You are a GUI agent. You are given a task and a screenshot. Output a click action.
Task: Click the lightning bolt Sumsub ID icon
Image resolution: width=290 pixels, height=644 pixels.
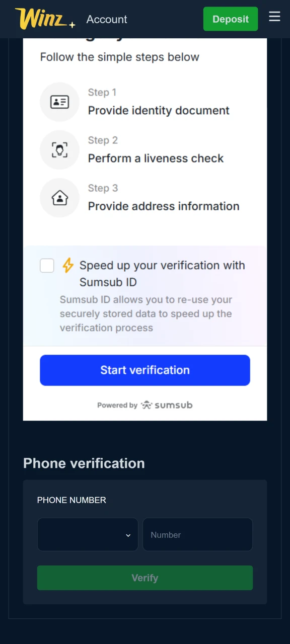point(68,265)
